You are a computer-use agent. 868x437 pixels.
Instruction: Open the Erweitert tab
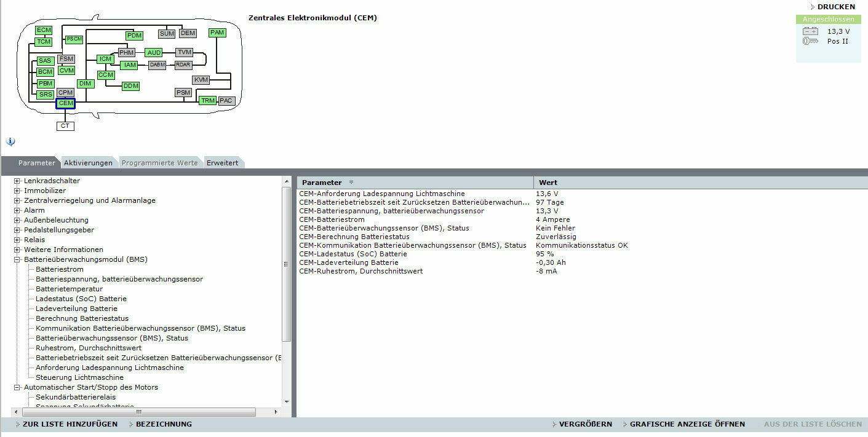222,163
